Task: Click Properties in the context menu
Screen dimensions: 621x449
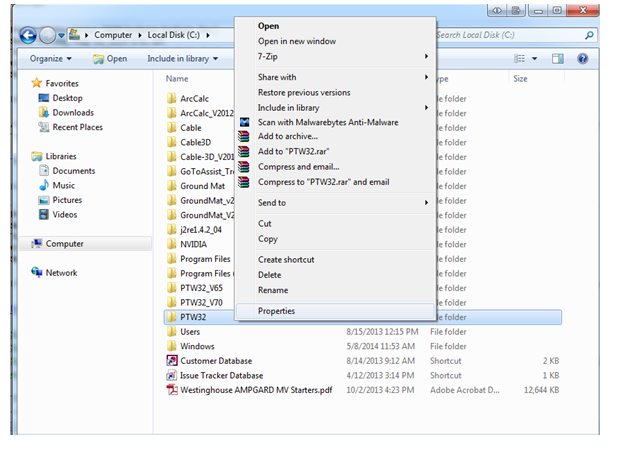Action: pyautogui.click(x=276, y=311)
